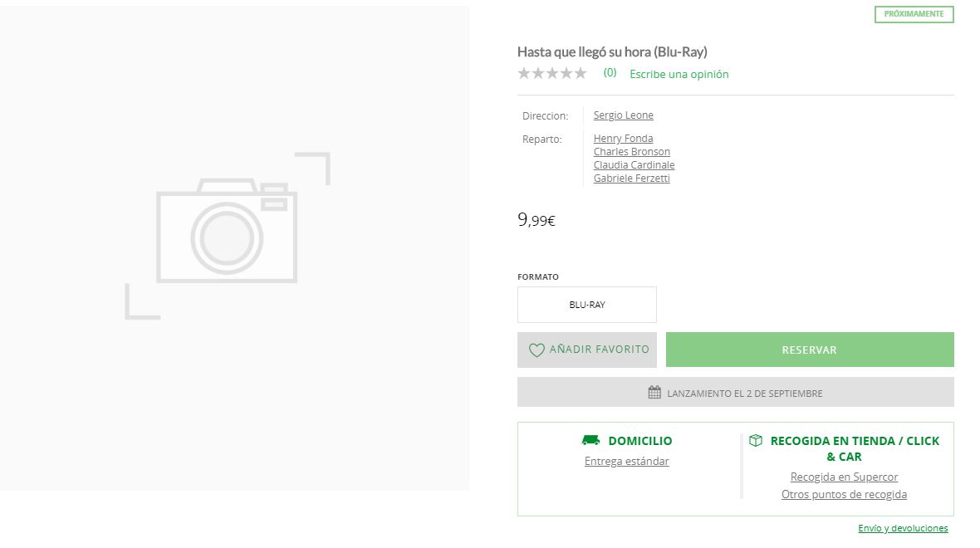Image resolution: width=980 pixels, height=548 pixels.
Task: Open the Recogida en Supercor link
Action: pyautogui.click(x=844, y=477)
